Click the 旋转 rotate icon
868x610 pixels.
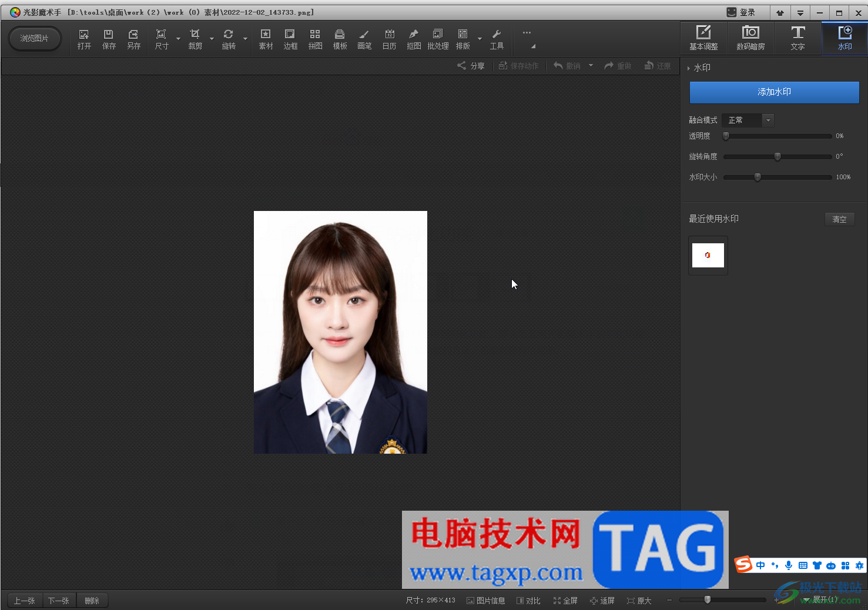[229, 39]
